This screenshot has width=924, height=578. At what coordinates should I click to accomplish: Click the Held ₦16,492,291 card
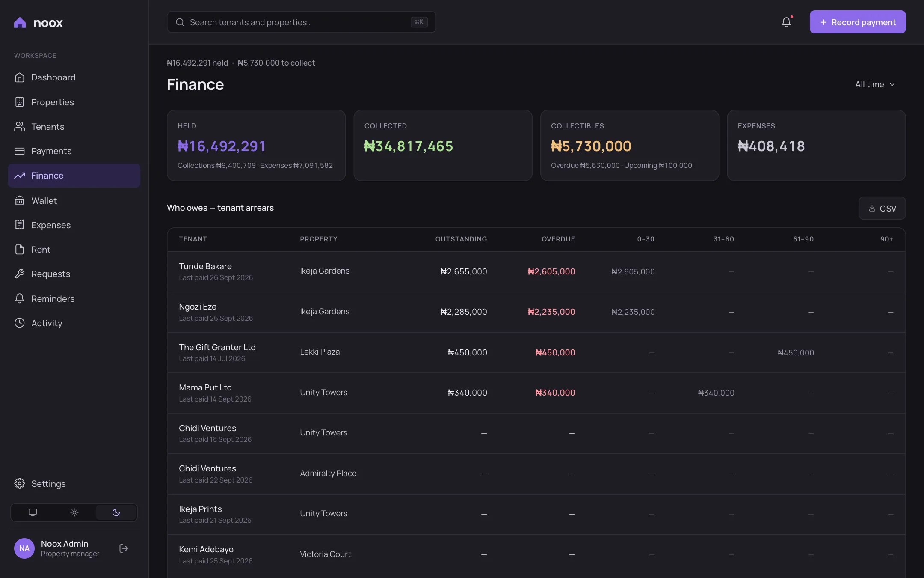pyautogui.click(x=256, y=146)
